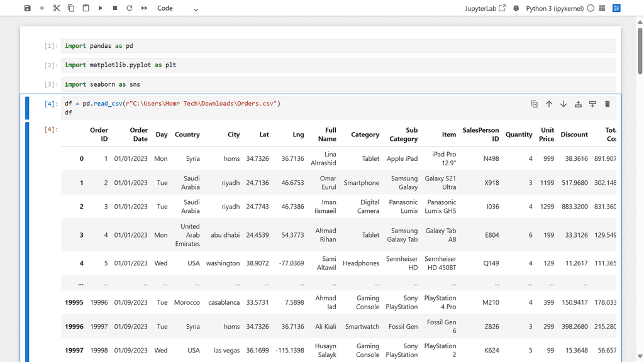This screenshot has height=362, width=644.
Task: Click the Python 3 (ipykernel) kernel selector
Action: (555, 8)
